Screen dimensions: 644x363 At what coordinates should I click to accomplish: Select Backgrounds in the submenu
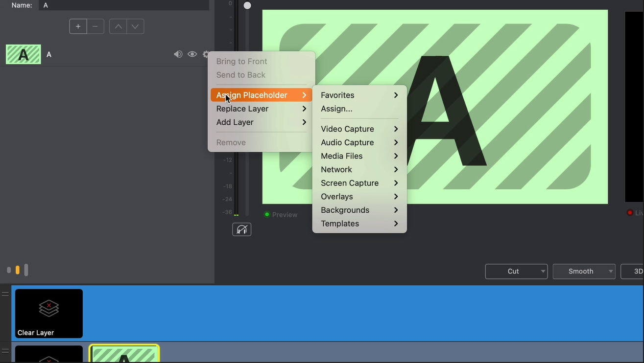(x=345, y=210)
